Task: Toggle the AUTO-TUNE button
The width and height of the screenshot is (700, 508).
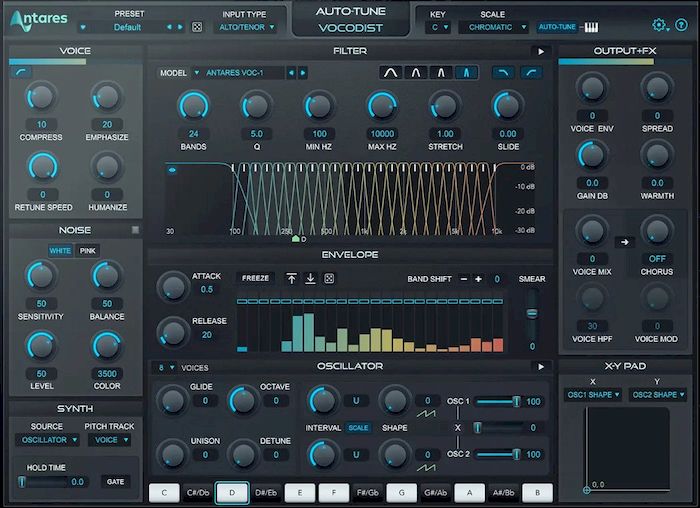Action: click(x=557, y=27)
